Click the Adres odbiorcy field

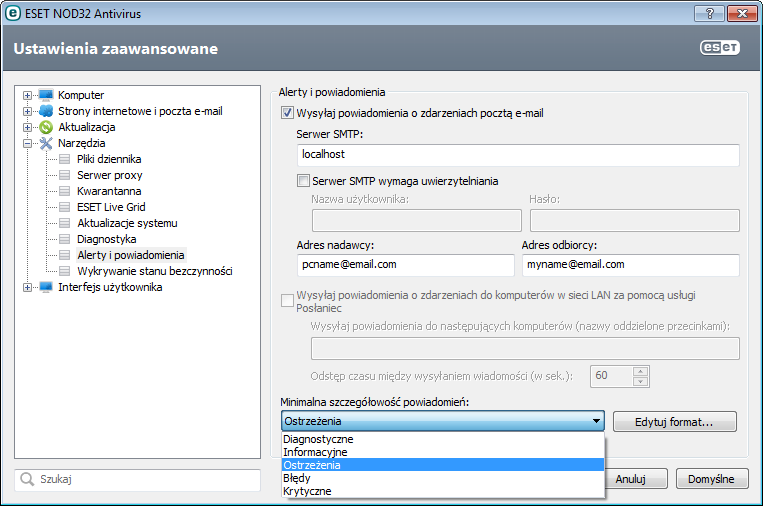pyautogui.click(x=631, y=265)
